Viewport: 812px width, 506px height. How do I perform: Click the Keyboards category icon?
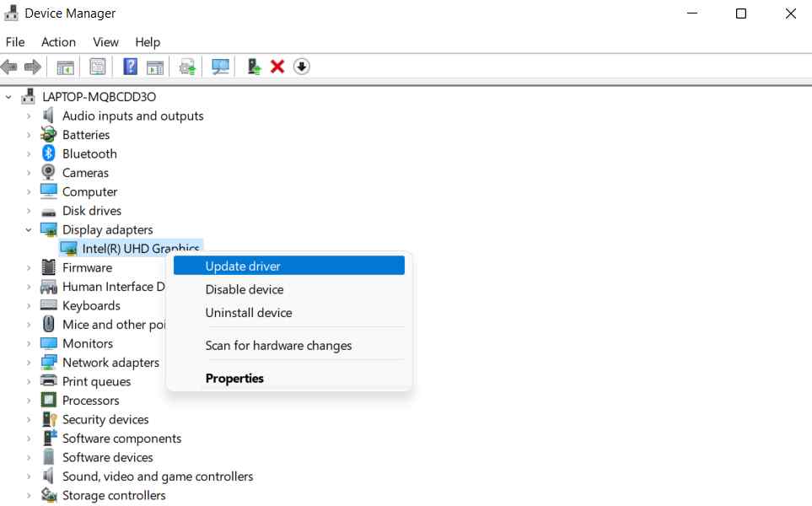click(49, 305)
